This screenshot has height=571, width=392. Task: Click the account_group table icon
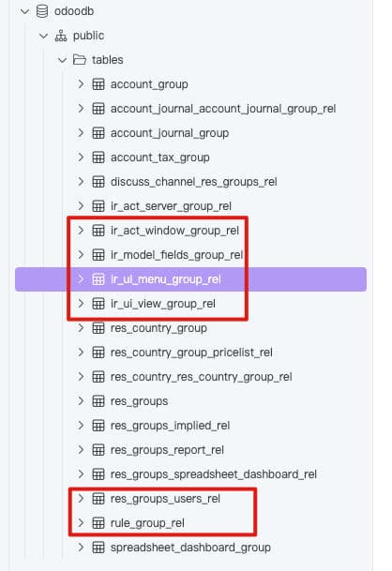point(98,84)
